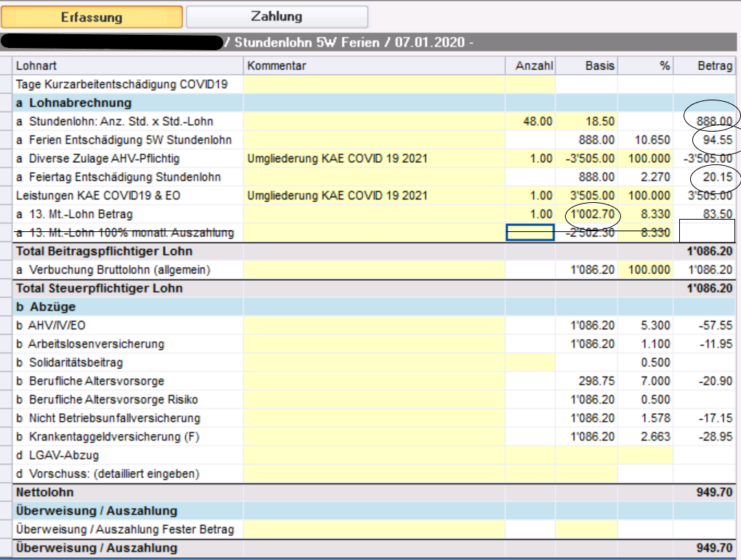
Task: Click the Lohnart column header
Action: tap(128, 65)
